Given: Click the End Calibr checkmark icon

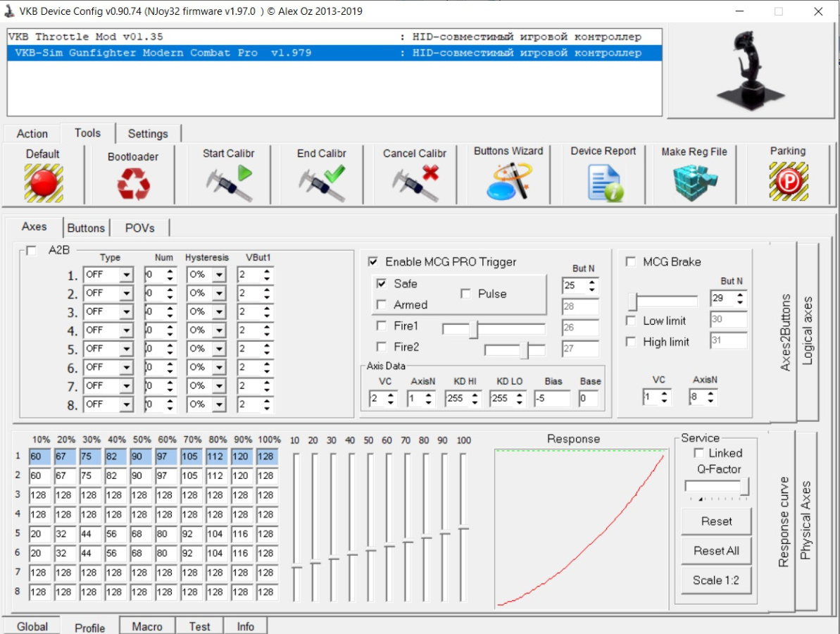Looking at the screenshot, I should (322, 182).
